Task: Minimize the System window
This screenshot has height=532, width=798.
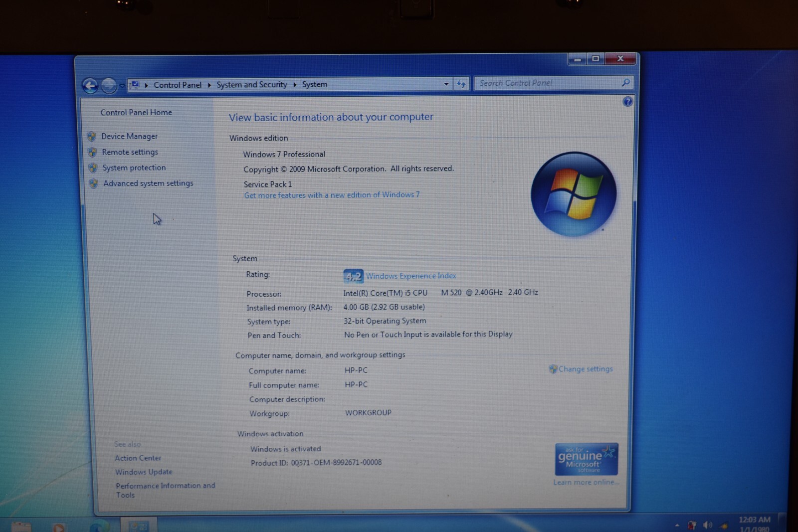Action: [578, 59]
